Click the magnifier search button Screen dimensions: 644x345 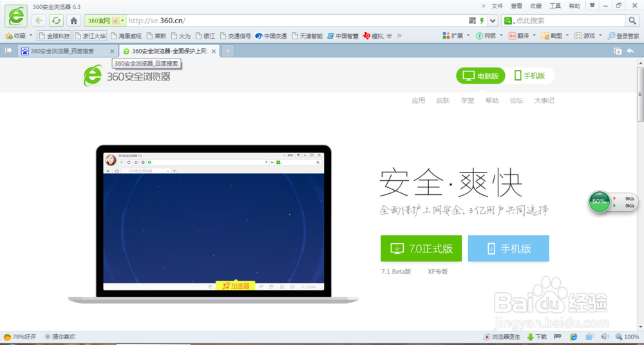coord(632,21)
